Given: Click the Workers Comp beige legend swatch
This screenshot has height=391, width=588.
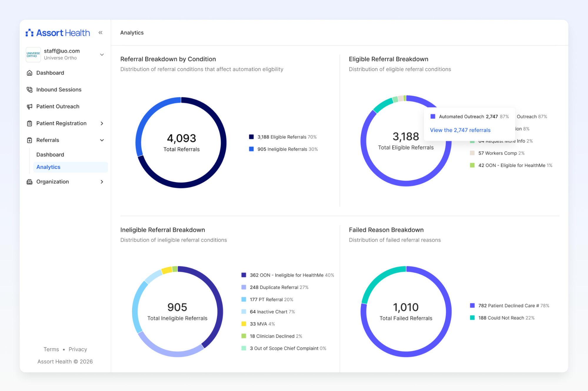Looking at the screenshot, I should 472,153.
